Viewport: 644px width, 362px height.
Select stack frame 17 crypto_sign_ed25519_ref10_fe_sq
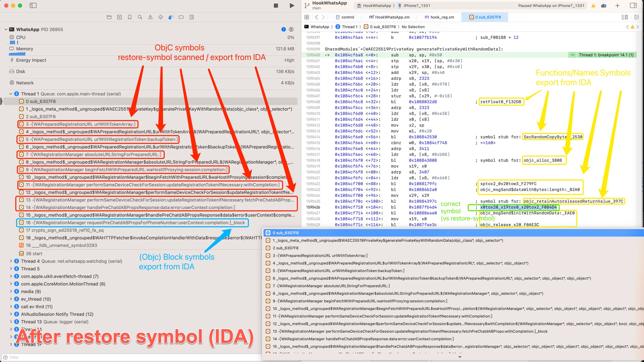coord(64,230)
